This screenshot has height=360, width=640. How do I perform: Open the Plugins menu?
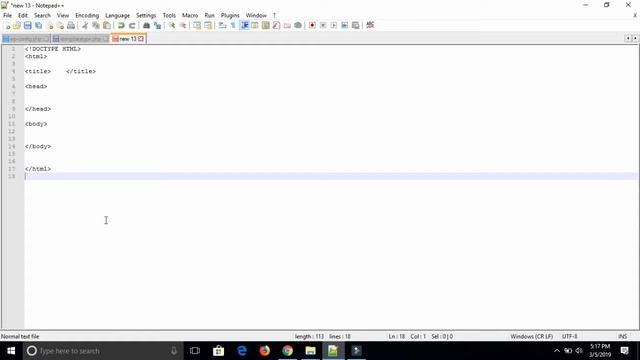[x=230, y=16]
